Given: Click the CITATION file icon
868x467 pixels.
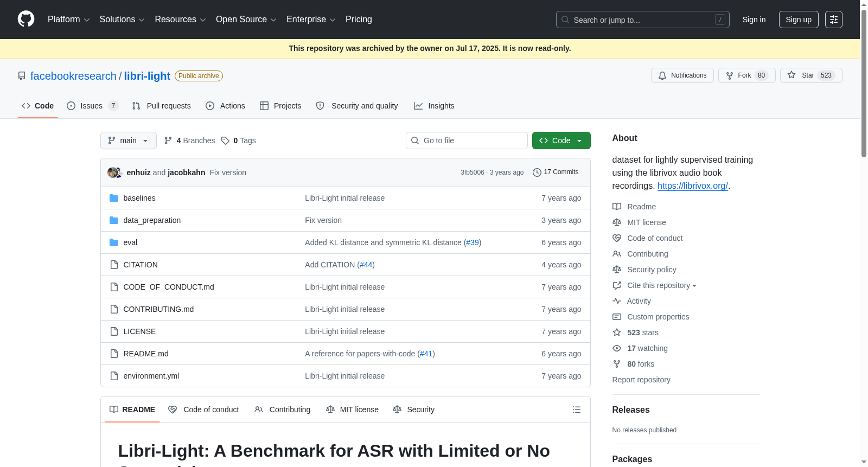Looking at the screenshot, I should coord(114,265).
